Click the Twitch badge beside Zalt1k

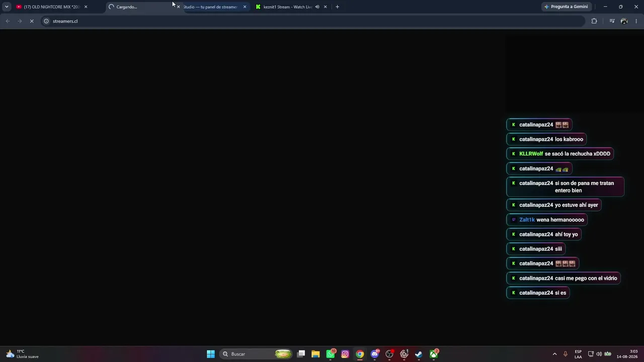click(x=513, y=220)
